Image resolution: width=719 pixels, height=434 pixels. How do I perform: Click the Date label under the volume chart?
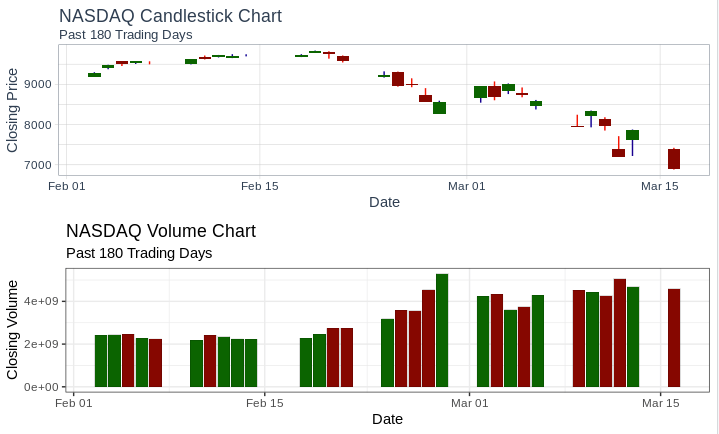(x=387, y=419)
